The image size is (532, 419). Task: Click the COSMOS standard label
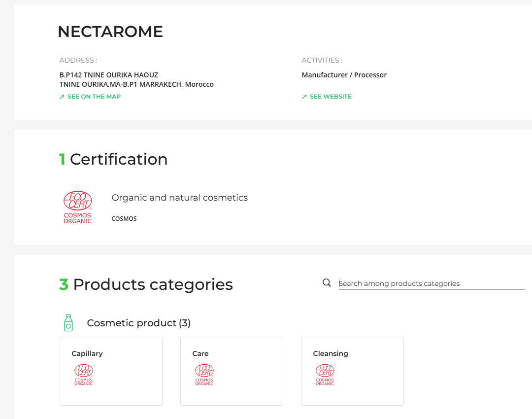124,218
